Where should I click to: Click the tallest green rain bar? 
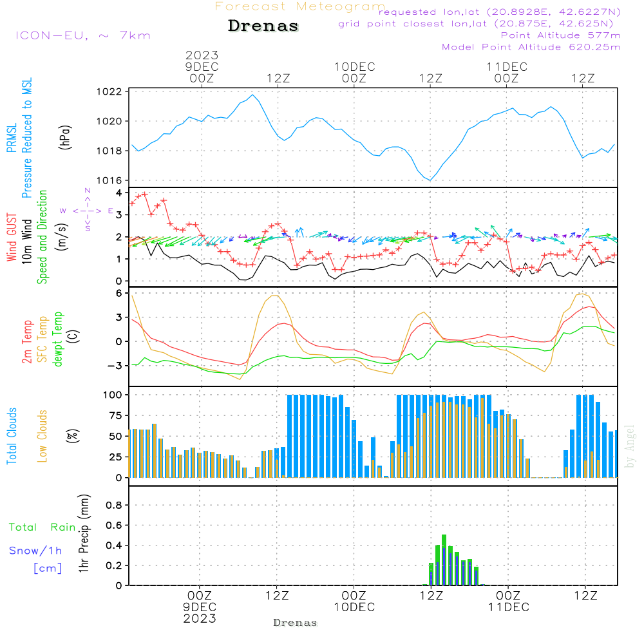[444, 560]
